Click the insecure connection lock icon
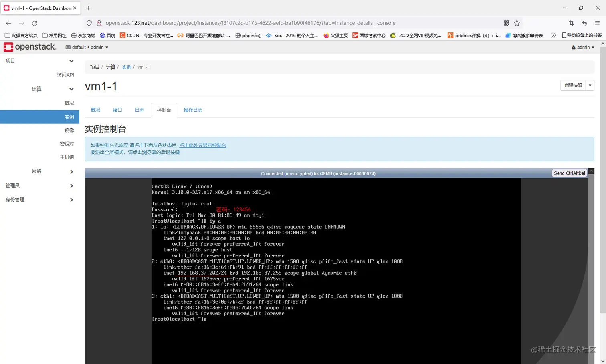The image size is (606, 364). [x=99, y=23]
